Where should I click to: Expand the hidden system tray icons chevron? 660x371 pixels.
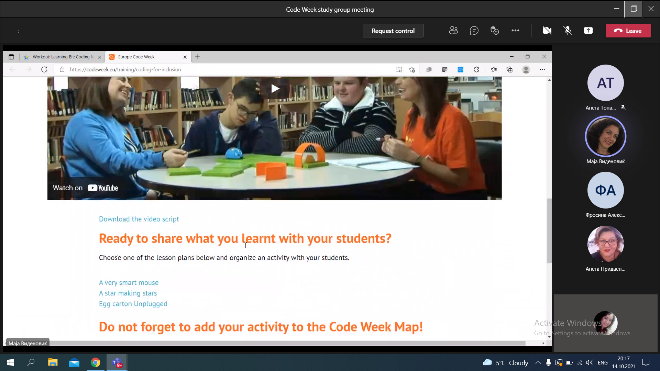tap(538, 362)
